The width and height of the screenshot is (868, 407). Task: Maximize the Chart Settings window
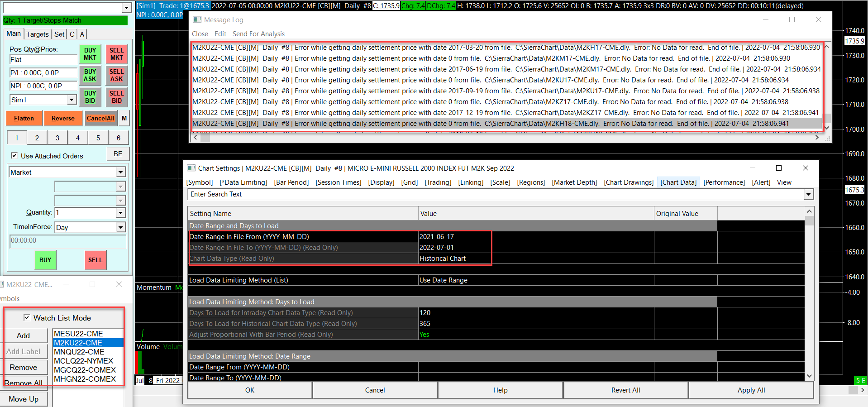click(x=779, y=168)
